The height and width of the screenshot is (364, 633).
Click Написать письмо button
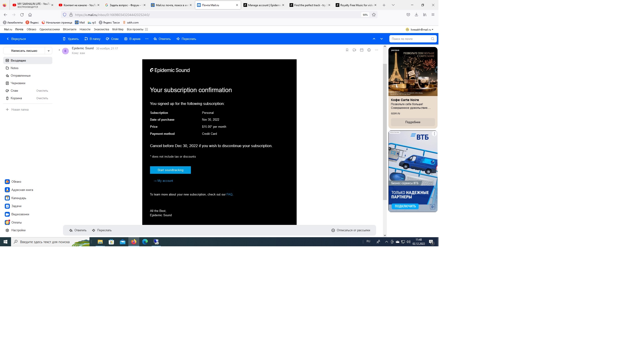click(x=24, y=51)
